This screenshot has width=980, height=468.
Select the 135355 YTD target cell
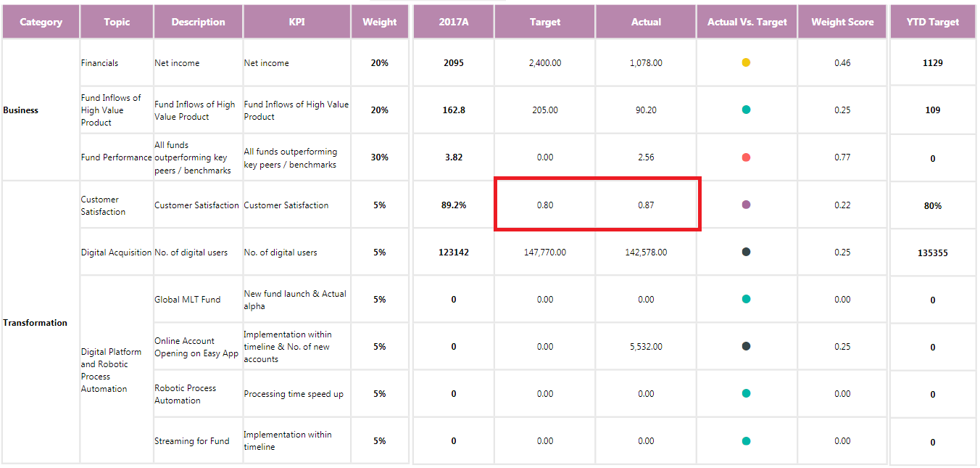point(933,253)
